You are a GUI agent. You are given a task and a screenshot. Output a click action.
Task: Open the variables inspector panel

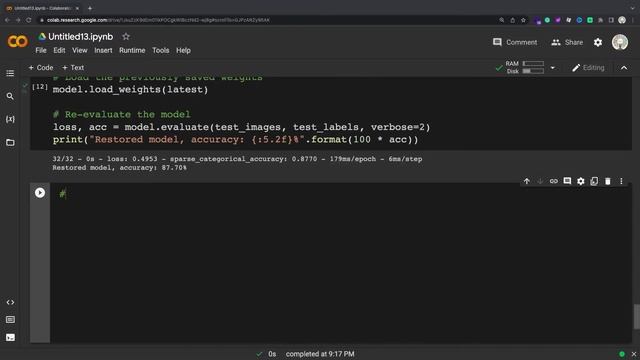click(10, 119)
